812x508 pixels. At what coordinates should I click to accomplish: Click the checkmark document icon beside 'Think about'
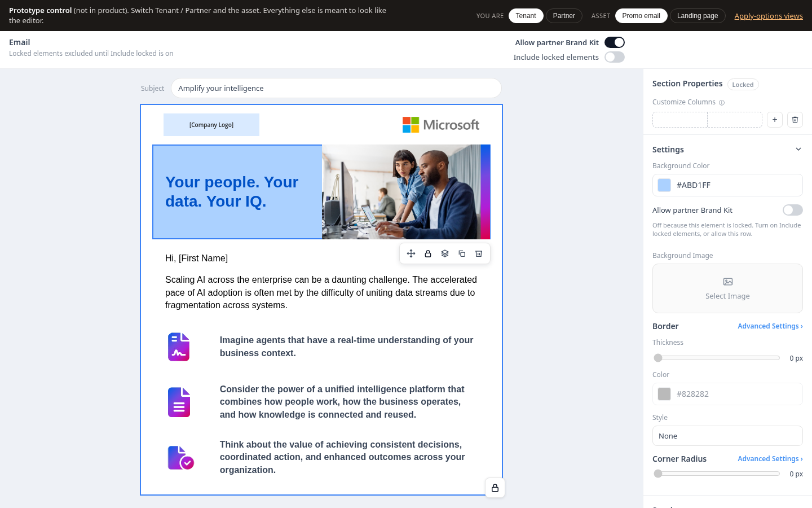click(x=180, y=457)
